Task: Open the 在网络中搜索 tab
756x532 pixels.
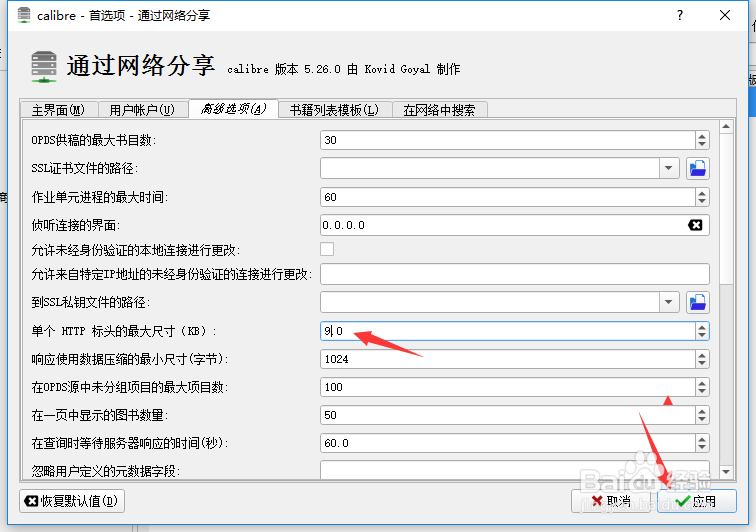Action: point(439,110)
